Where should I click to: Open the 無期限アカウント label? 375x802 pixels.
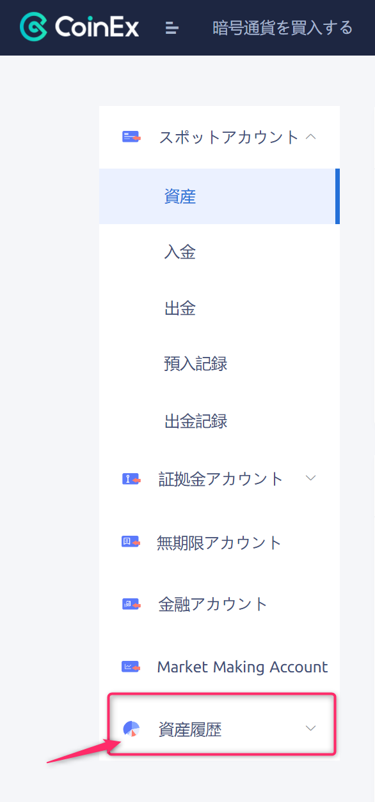(x=219, y=542)
